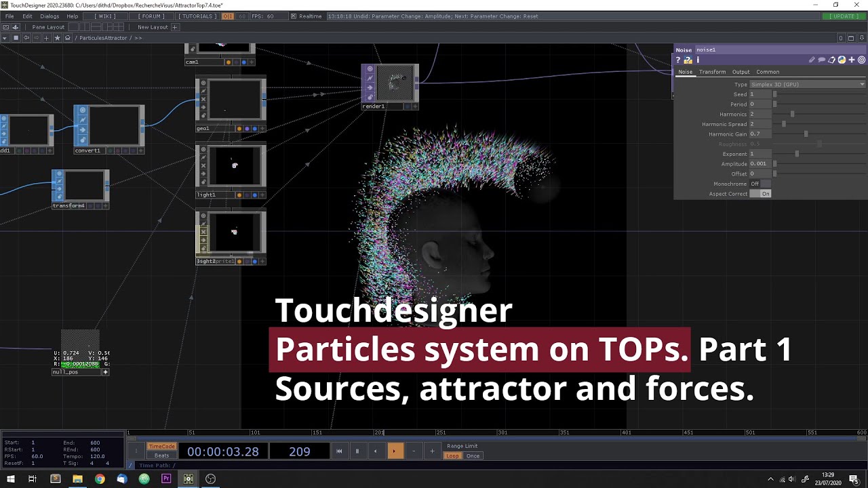Adjust the Harmonic Gain slider handle
868x488 pixels.
click(806, 134)
